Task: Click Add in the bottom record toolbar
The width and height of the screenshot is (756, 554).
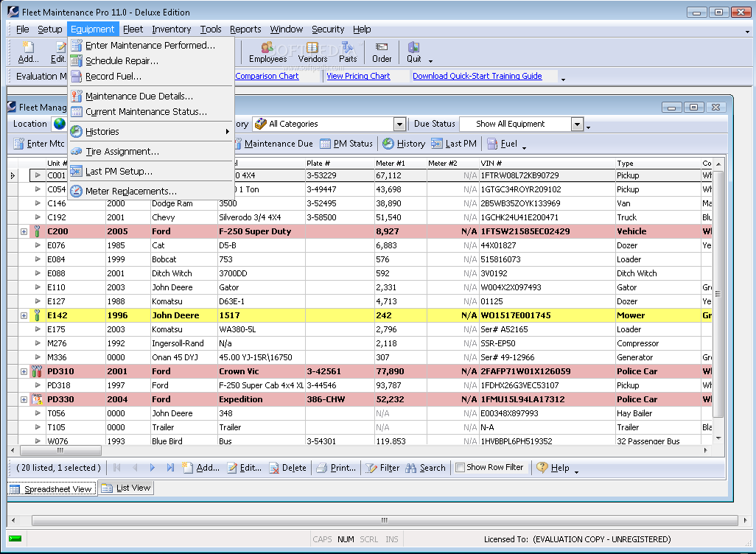Action: (201, 468)
